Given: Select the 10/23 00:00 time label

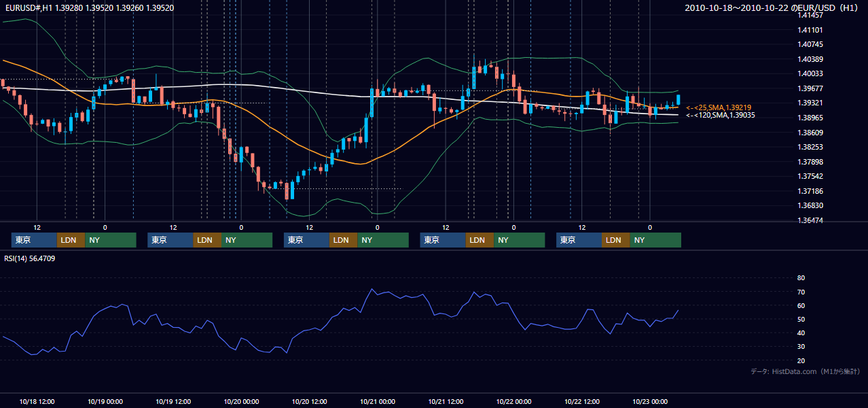Looking at the screenshot, I should tap(650, 401).
